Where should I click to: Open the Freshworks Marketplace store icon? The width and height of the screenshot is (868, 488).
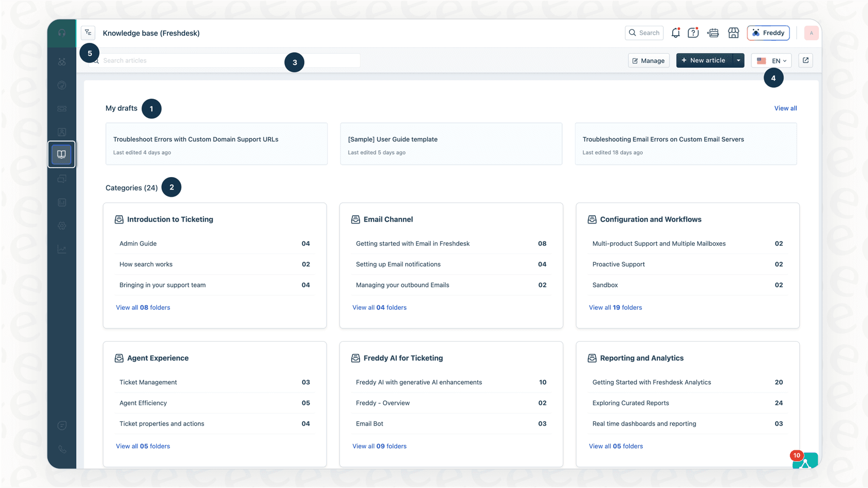point(734,33)
